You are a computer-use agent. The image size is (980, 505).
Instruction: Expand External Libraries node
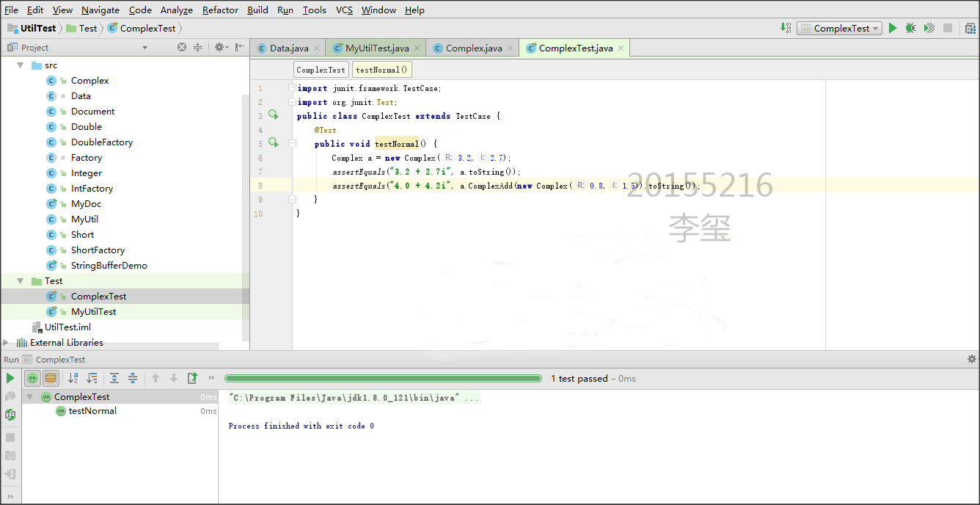tap(7, 343)
